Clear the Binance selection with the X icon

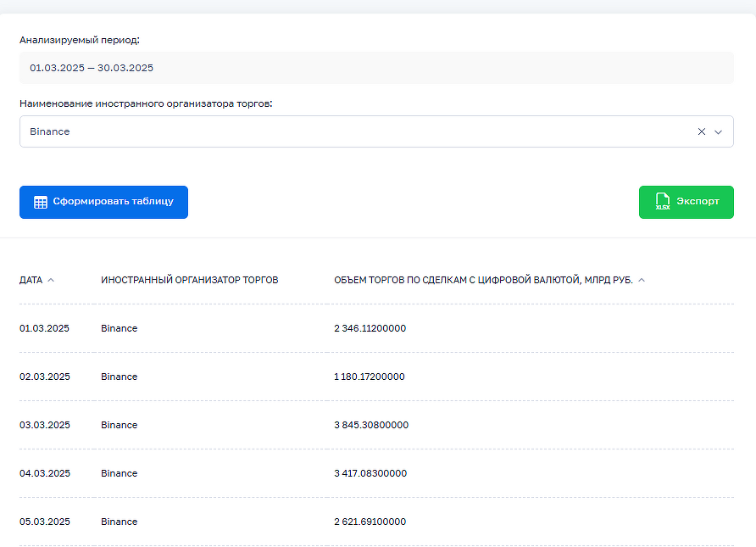[x=701, y=131]
